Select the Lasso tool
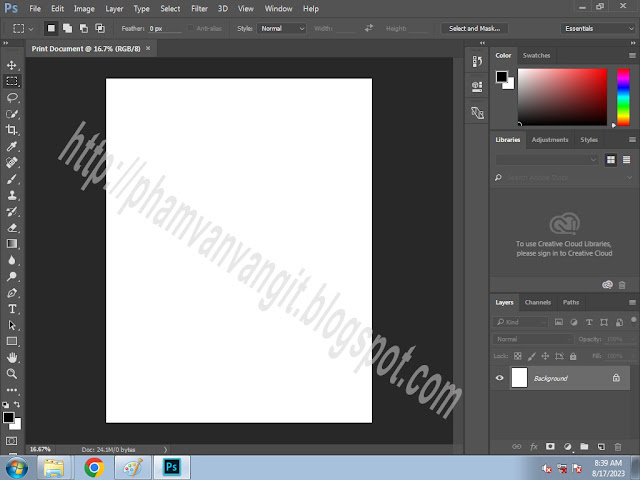This screenshot has height=480, width=640. 12,98
